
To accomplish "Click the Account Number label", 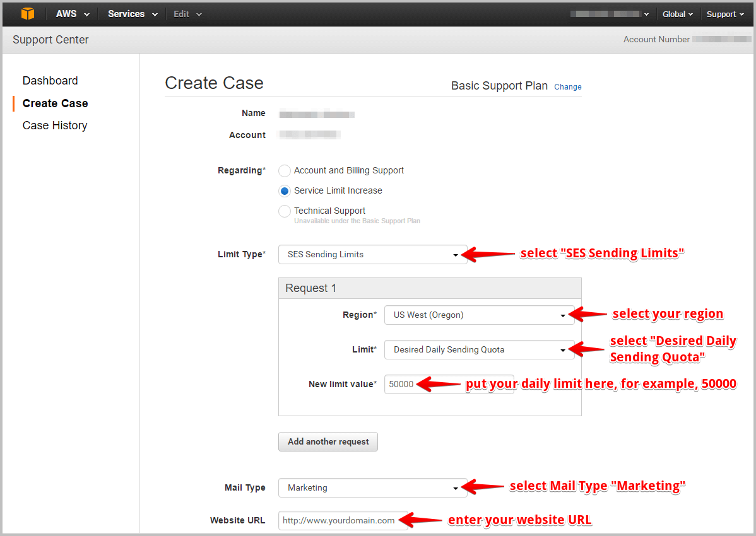I will pos(656,40).
